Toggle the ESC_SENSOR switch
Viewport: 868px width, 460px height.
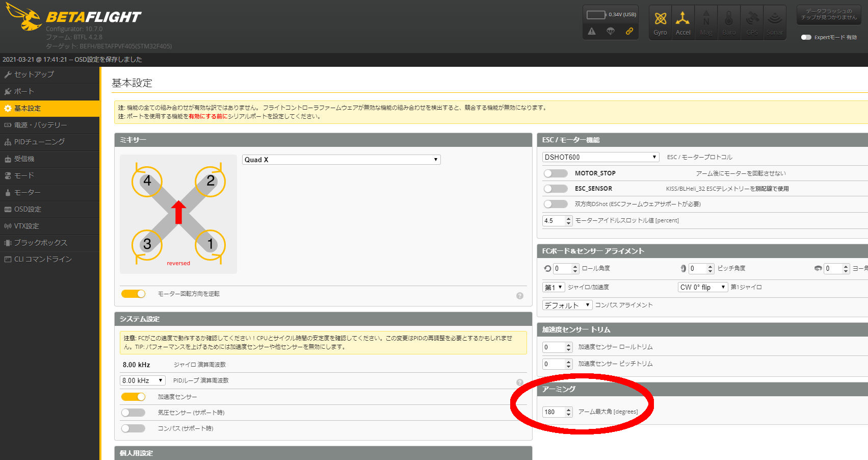[x=556, y=189]
